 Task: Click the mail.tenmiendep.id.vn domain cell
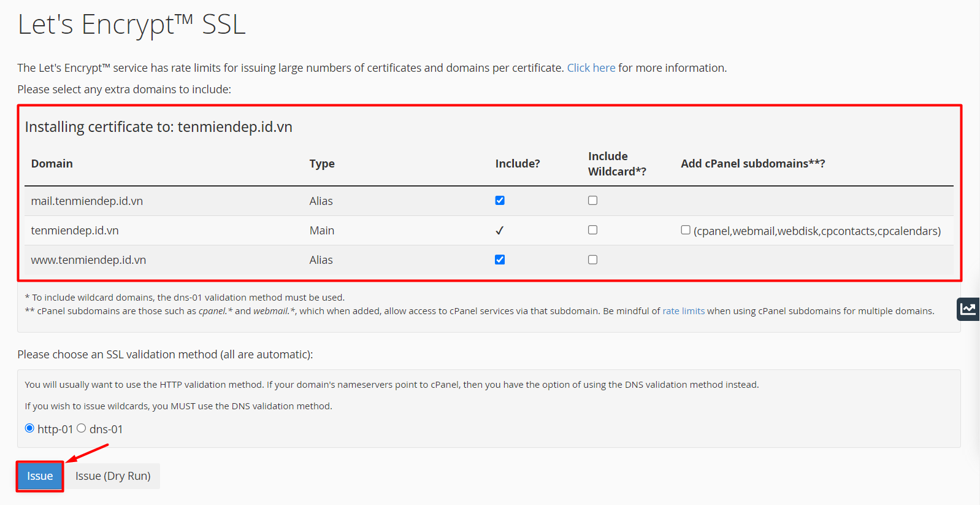click(87, 201)
